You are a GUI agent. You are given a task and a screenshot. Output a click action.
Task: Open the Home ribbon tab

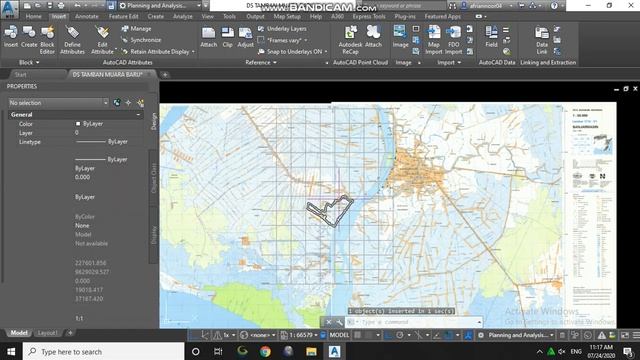(x=33, y=16)
